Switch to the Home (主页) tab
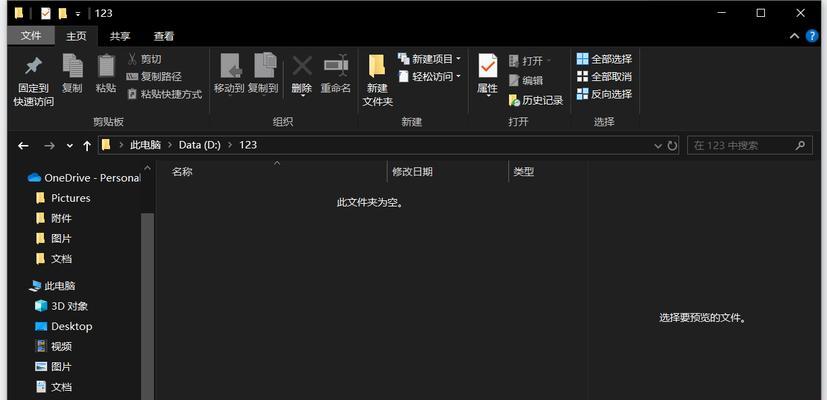The image size is (827, 400). (x=76, y=36)
